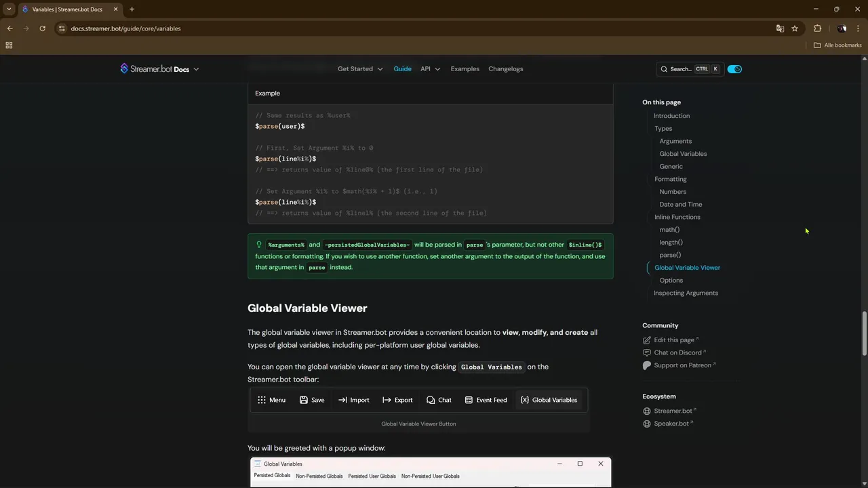
Task: Select the Persisted User Globals tab
Action: [x=372, y=476]
